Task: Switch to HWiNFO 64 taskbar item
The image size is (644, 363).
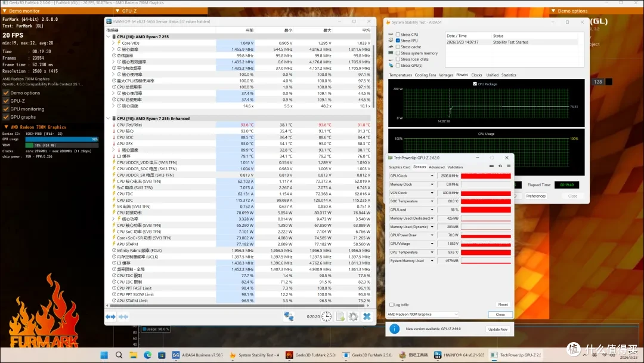Action: click(460, 355)
